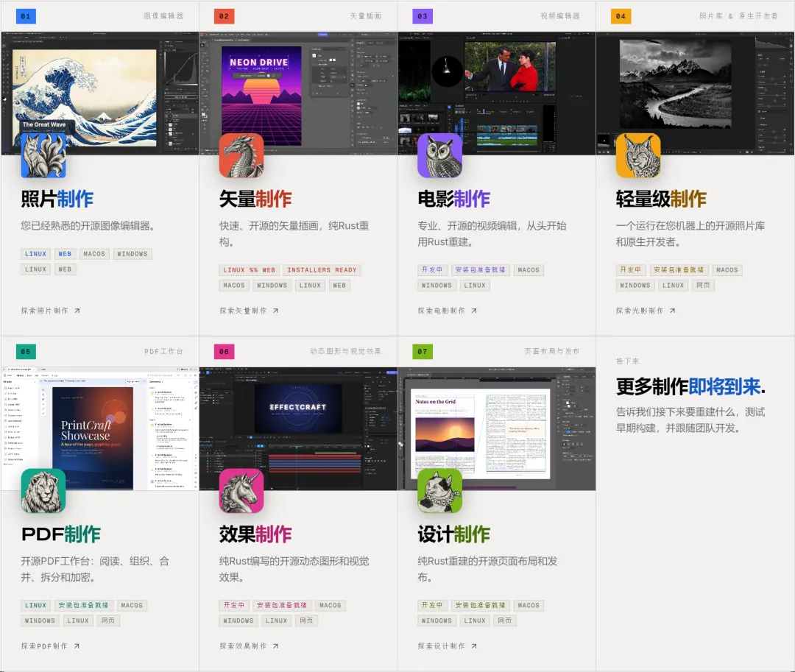The height and width of the screenshot is (672, 795).
Task: Click the 照片制作 heading
Action: pyautogui.click(x=57, y=199)
